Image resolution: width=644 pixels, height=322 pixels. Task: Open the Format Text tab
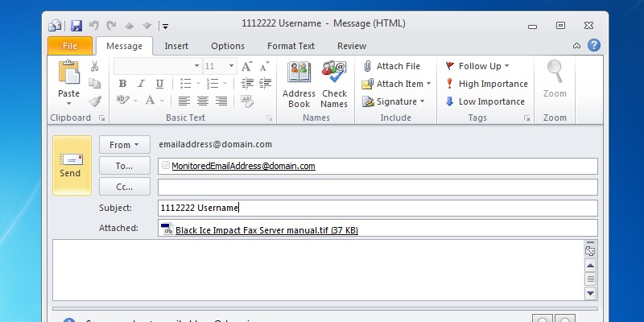pyautogui.click(x=291, y=46)
